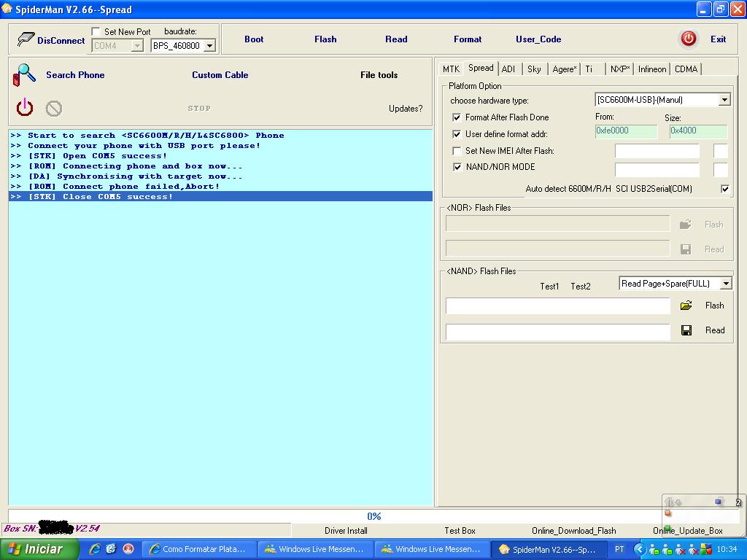
Task: Switch to the ADI tab
Action: [x=508, y=69]
